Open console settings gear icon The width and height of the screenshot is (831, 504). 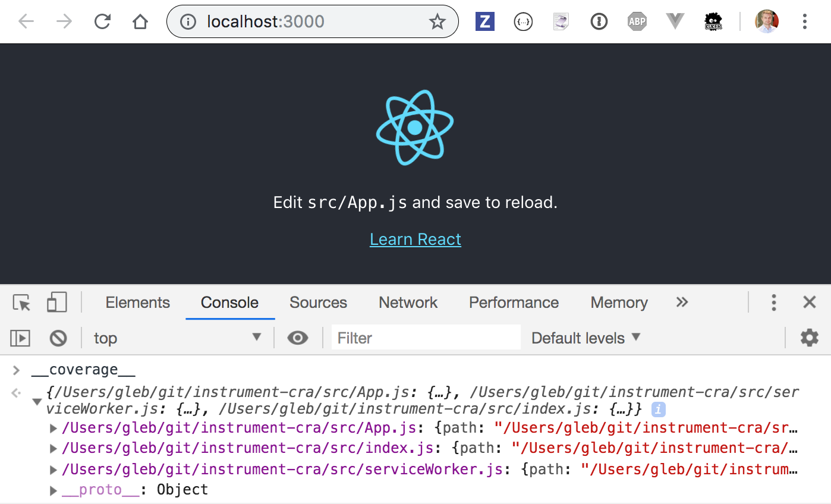click(809, 338)
